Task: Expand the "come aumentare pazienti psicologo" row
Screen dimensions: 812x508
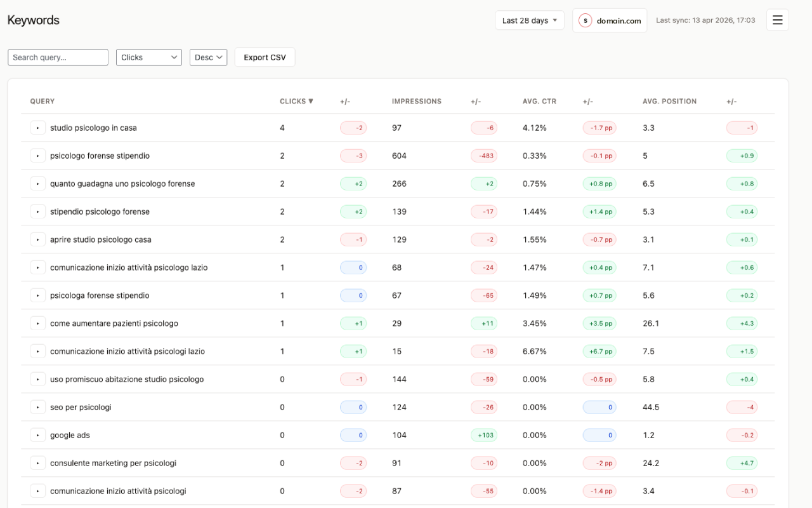Action: pos(37,323)
